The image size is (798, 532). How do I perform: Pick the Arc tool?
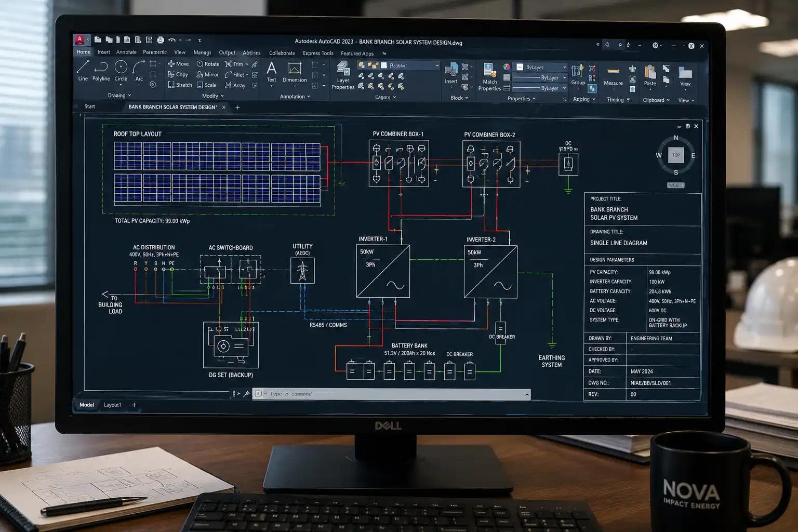coord(139,71)
